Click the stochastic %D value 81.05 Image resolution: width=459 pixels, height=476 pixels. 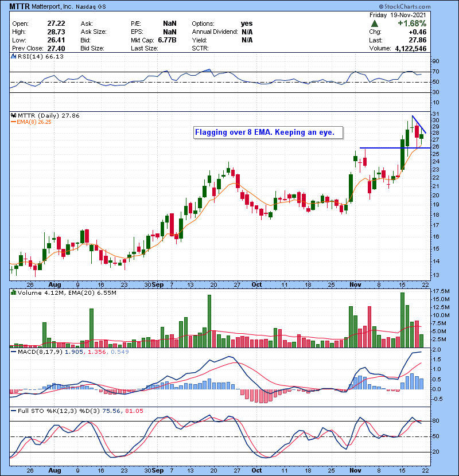[x=134, y=411]
